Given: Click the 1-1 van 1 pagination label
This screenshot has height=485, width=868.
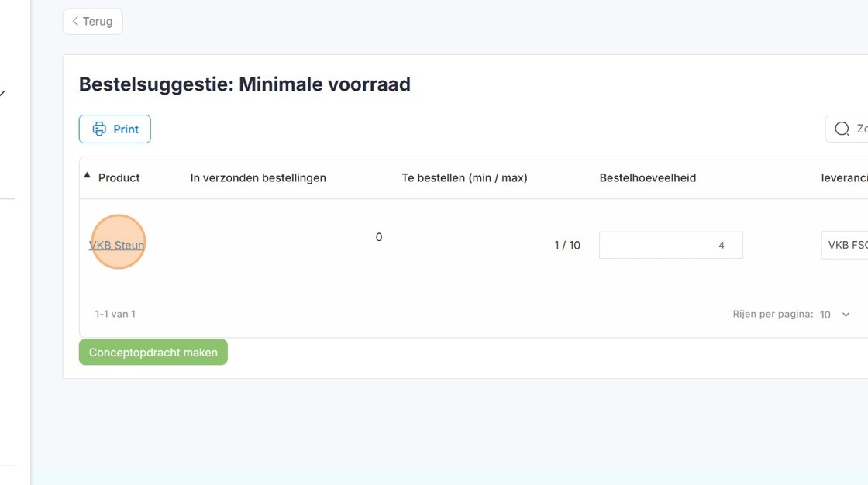Looking at the screenshot, I should (115, 314).
